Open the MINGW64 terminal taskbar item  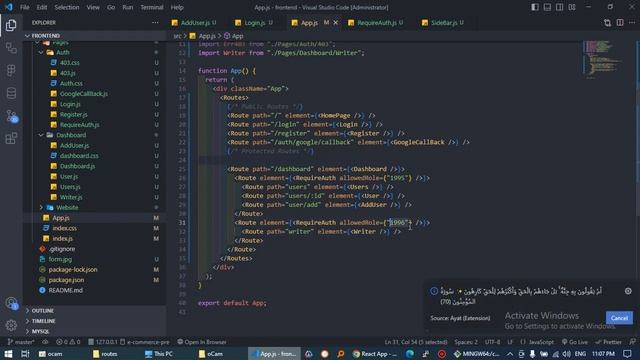click(x=477, y=354)
